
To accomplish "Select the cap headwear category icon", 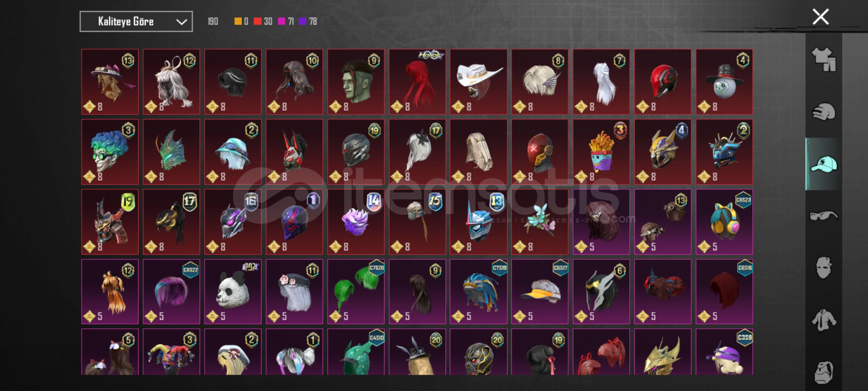I will (x=824, y=164).
